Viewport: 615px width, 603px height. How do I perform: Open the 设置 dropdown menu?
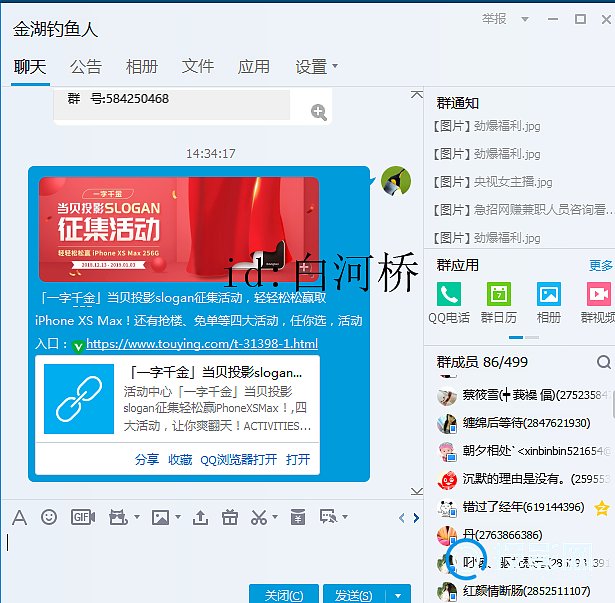pos(316,67)
